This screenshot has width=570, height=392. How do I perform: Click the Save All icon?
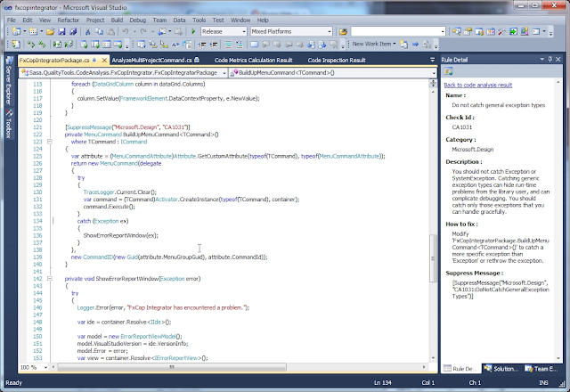(x=73, y=32)
